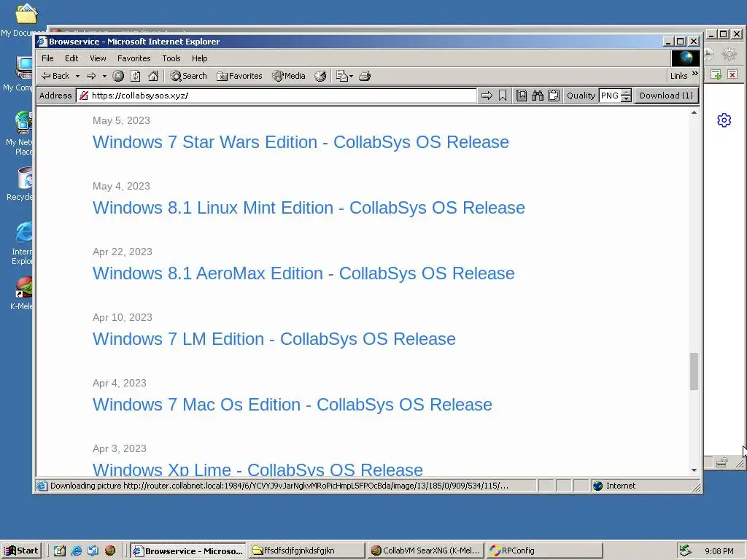This screenshot has width=747, height=560.
Task: Open Windows 7 Mac Os Edition release link
Action: pos(292,405)
